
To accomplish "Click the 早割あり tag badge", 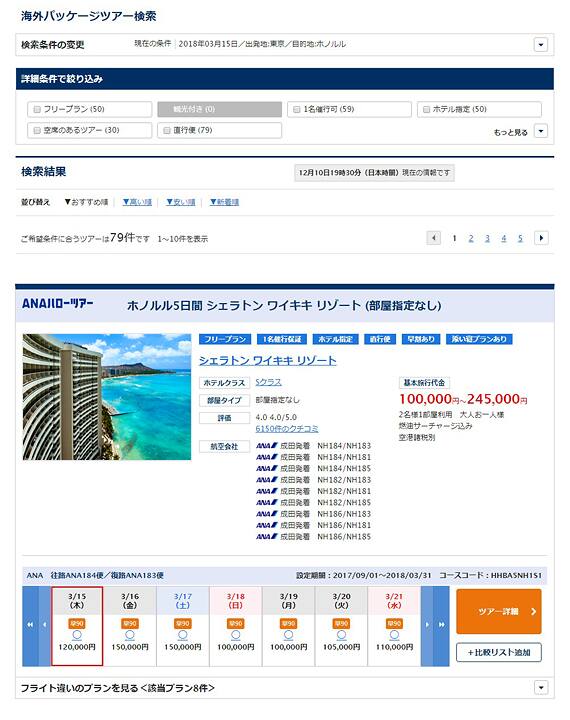I will tap(421, 339).
